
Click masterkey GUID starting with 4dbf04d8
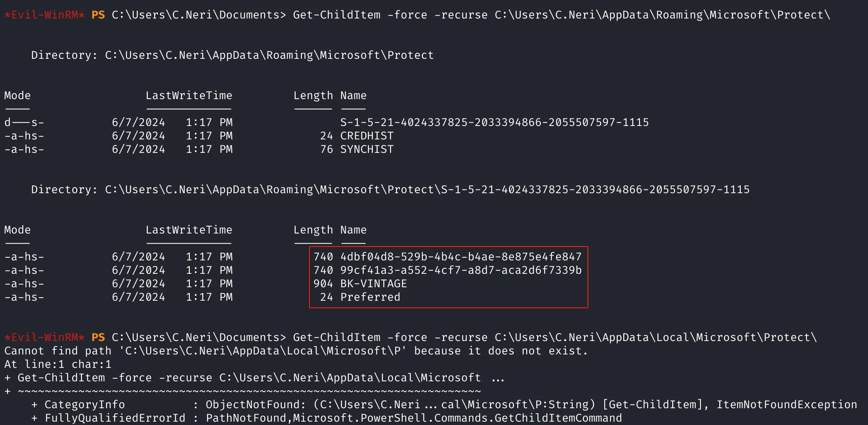tap(461, 257)
